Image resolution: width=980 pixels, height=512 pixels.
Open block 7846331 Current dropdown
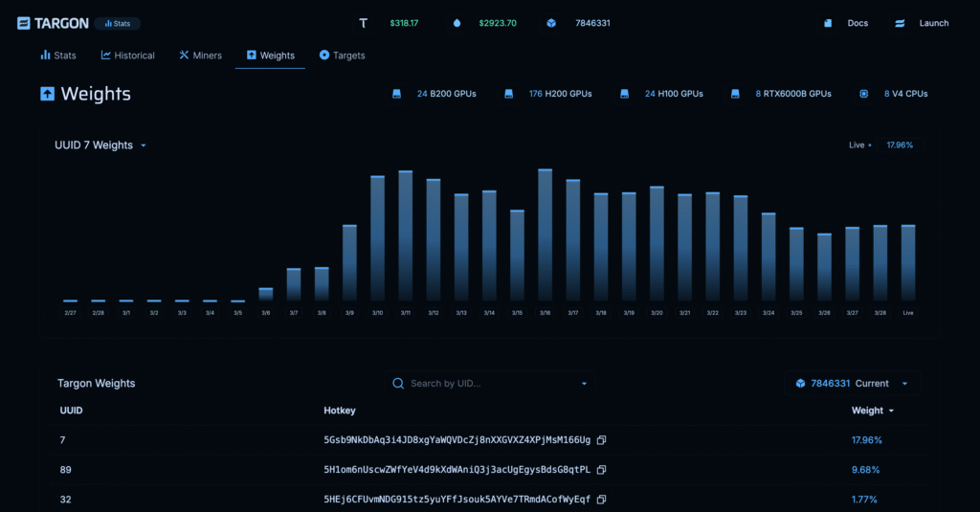coord(853,384)
